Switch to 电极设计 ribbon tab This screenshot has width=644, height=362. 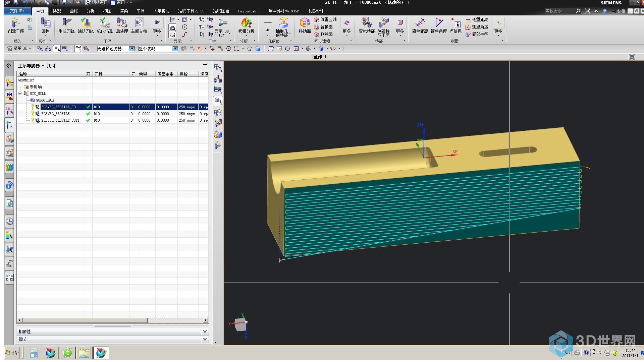tap(315, 11)
